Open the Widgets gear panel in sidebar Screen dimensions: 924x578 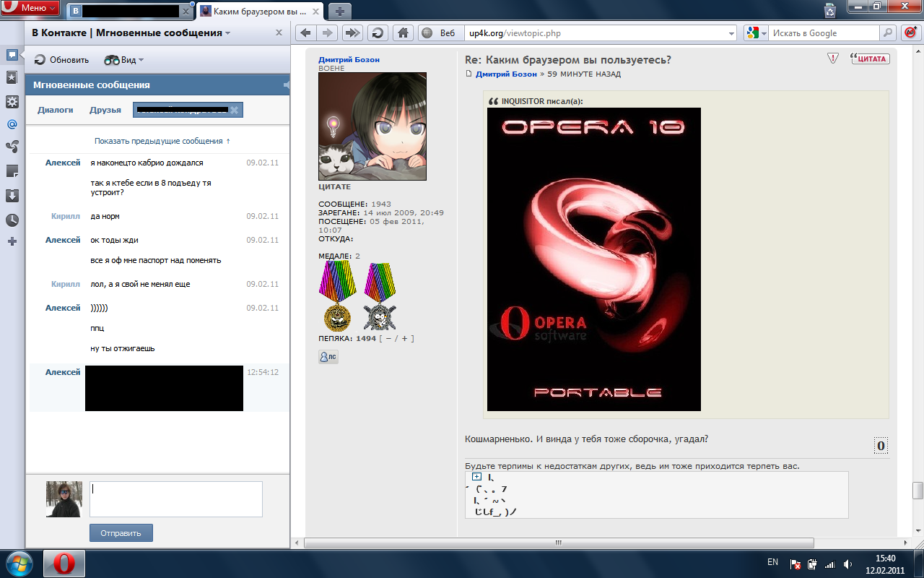click(x=12, y=101)
